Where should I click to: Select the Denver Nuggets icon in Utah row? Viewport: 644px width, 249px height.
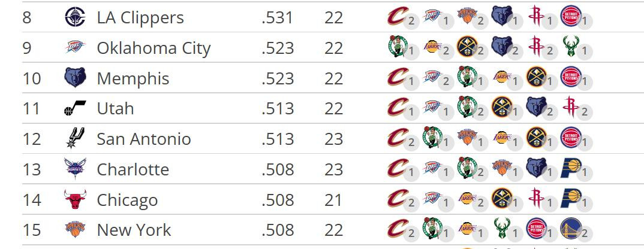(x=502, y=107)
